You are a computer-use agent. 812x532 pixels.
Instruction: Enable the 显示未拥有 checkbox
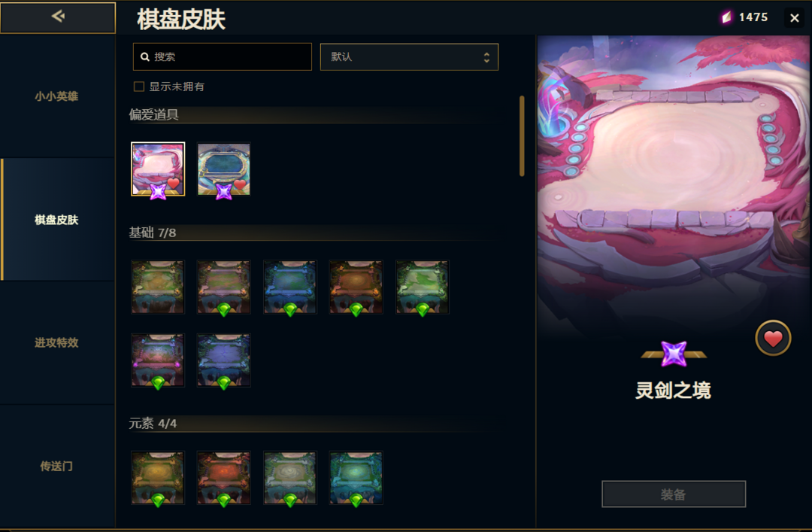point(139,87)
